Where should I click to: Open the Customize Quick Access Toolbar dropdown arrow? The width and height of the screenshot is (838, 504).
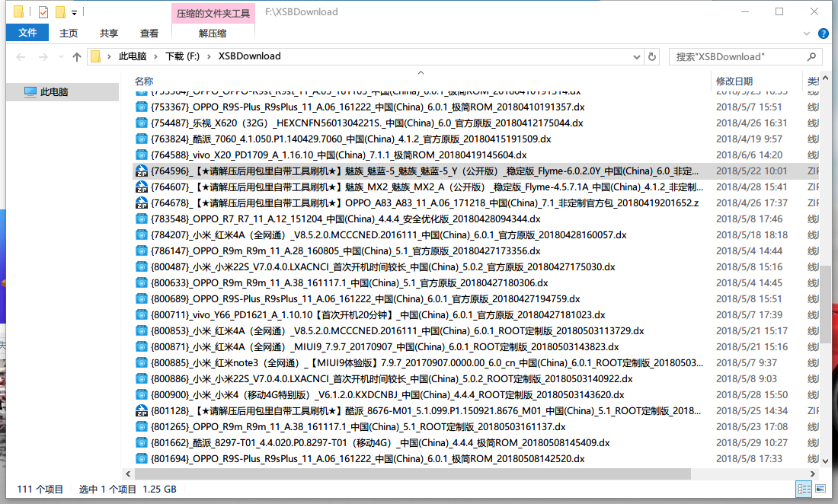tap(75, 12)
